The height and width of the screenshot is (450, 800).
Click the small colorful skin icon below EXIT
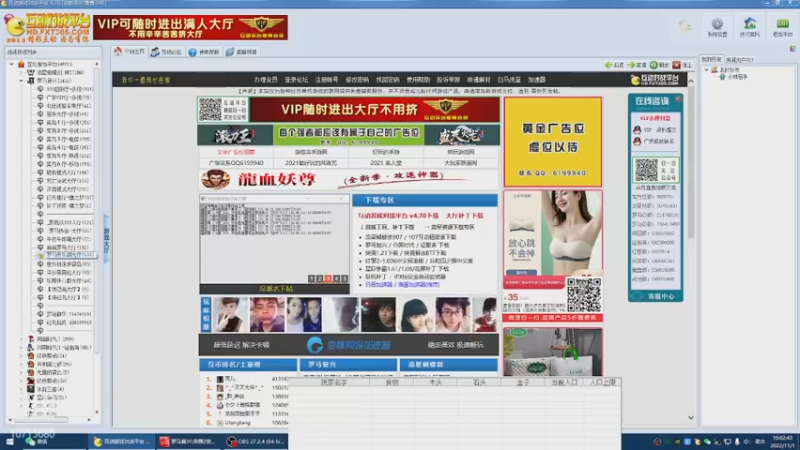(792, 48)
